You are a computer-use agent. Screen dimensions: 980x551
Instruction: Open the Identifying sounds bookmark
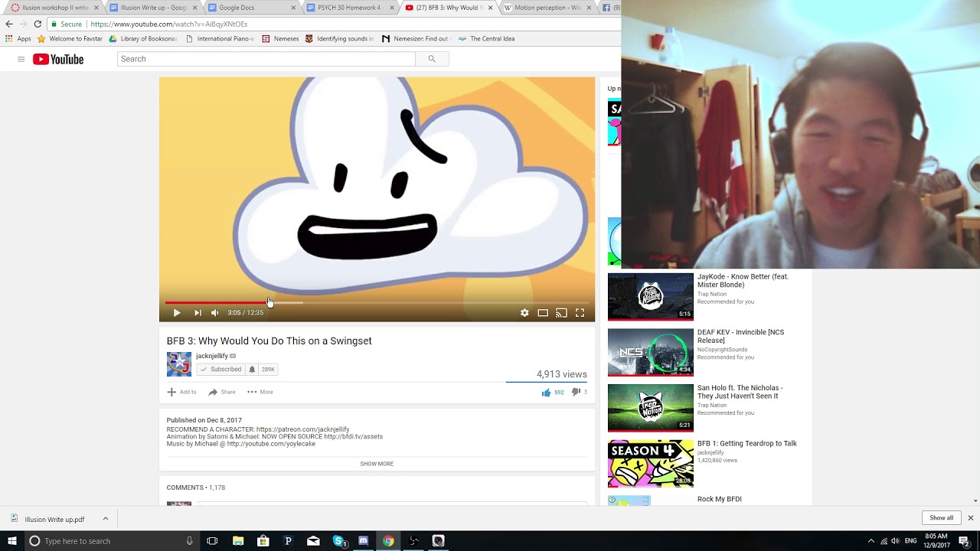point(340,38)
